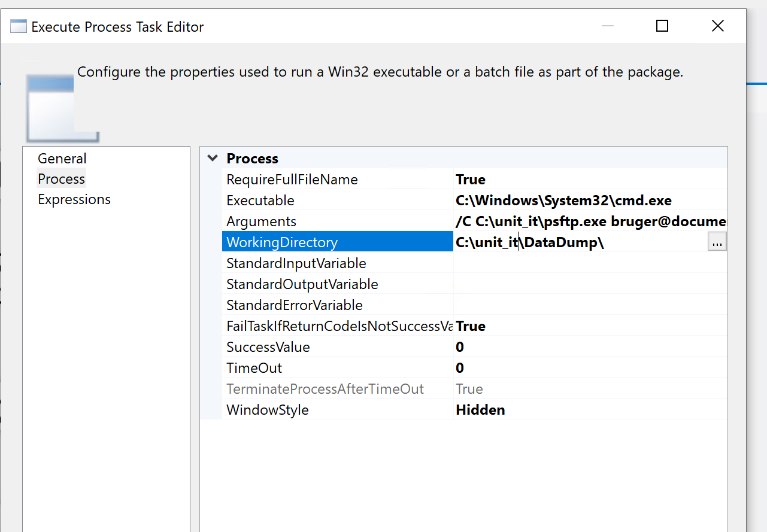Click the Arguments value starting with /C
Image resolution: width=767 pixels, height=532 pixels.
click(590, 221)
